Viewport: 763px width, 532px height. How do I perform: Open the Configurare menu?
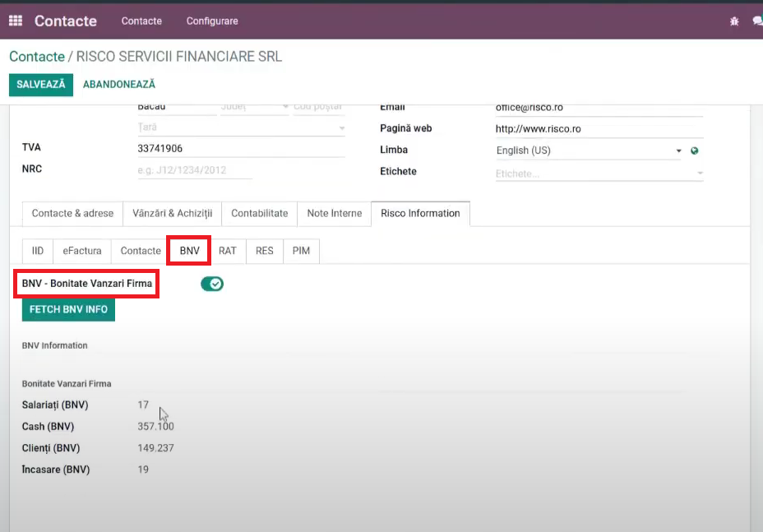click(x=212, y=21)
